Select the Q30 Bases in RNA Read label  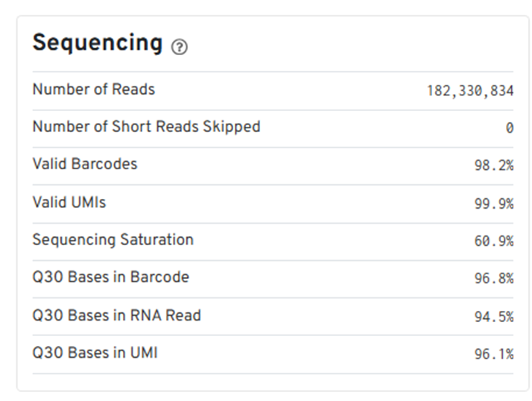(116, 315)
